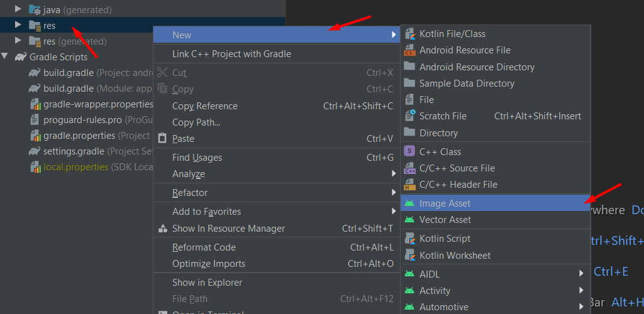Image resolution: width=644 pixels, height=314 pixels.
Task: Click the Paste clipboard icon
Action: point(162,138)
